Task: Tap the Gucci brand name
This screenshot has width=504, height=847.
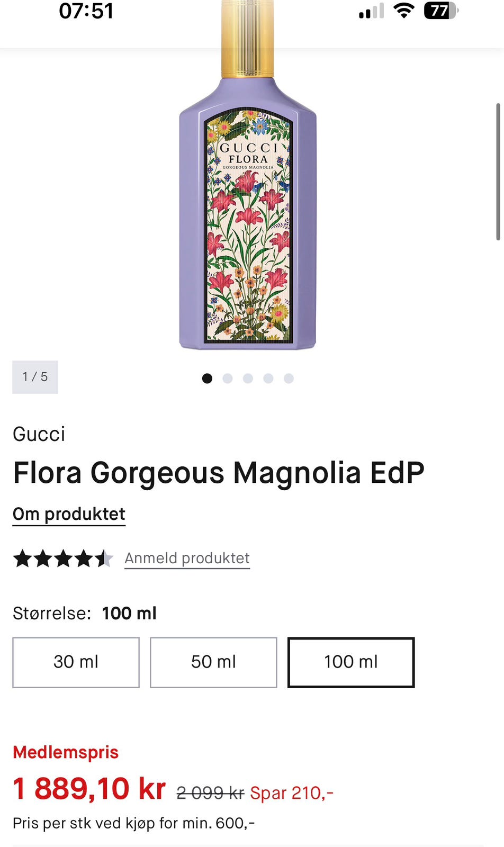Action: (x=39, y=434)
